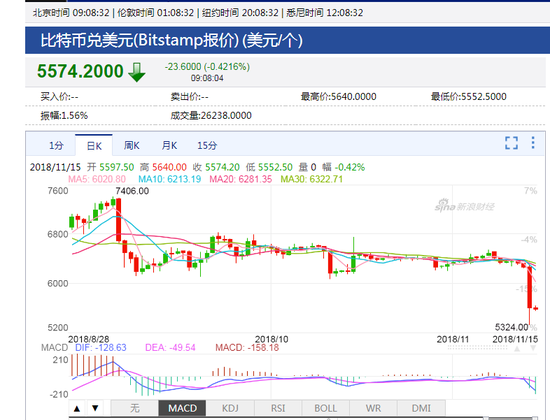
Task: Click the current price 5574.2000
Action: [80, 71]
